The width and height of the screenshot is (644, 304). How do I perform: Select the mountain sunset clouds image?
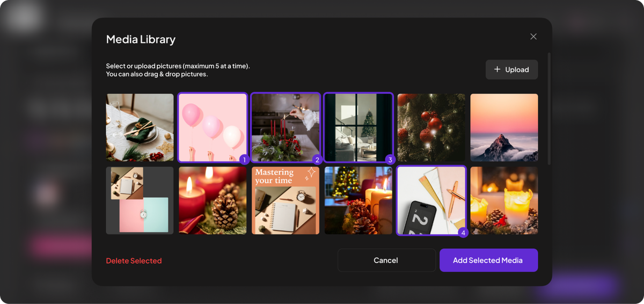[x=504, y=128]
